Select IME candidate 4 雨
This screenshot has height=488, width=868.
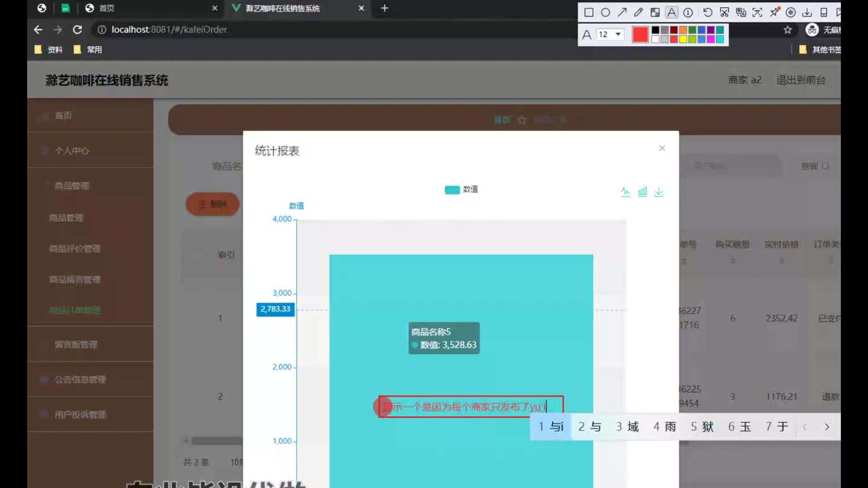click(x=665, y=427)
